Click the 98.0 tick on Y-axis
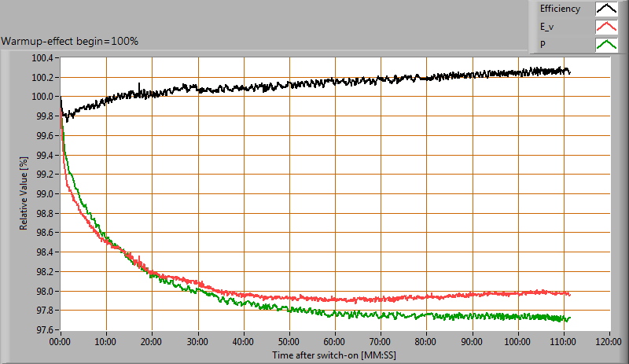Screen dimensions: 629x364 tap(44, 292)
